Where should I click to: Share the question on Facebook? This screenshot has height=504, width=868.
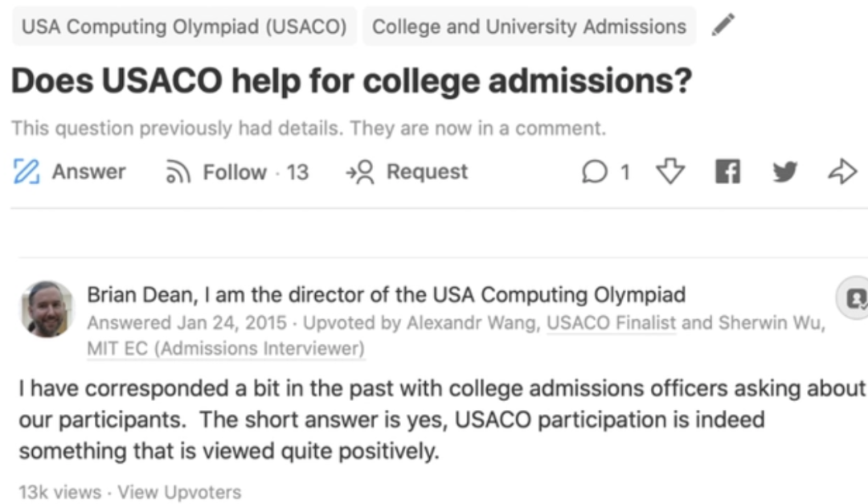727,171
